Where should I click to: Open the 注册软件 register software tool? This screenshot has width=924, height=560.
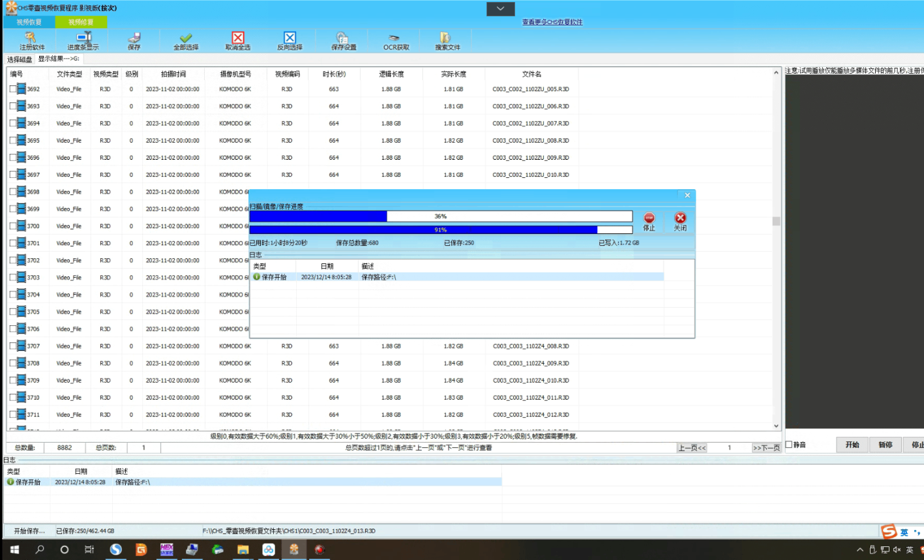[31, 40]
